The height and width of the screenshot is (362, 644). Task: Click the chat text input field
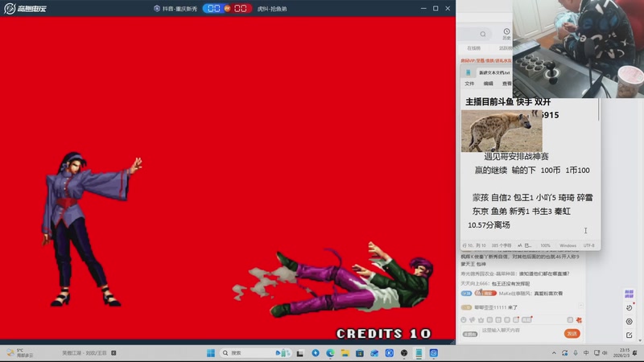pyautogui.click(x=519, y=330)
